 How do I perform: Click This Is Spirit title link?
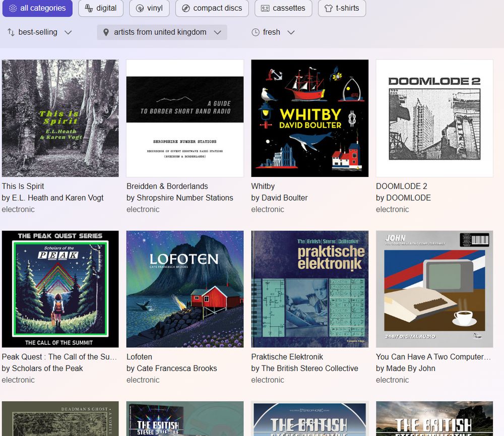click(23, 186)
